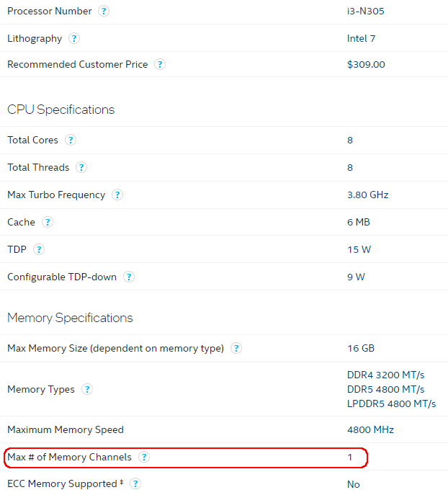
Task: Click the Maximum Memory Speed label
Action: tap(66, 429)
